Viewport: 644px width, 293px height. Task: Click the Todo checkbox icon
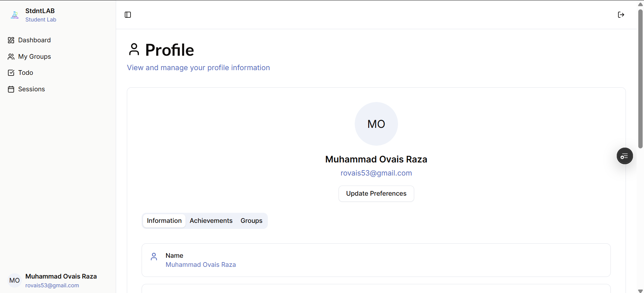11,73
